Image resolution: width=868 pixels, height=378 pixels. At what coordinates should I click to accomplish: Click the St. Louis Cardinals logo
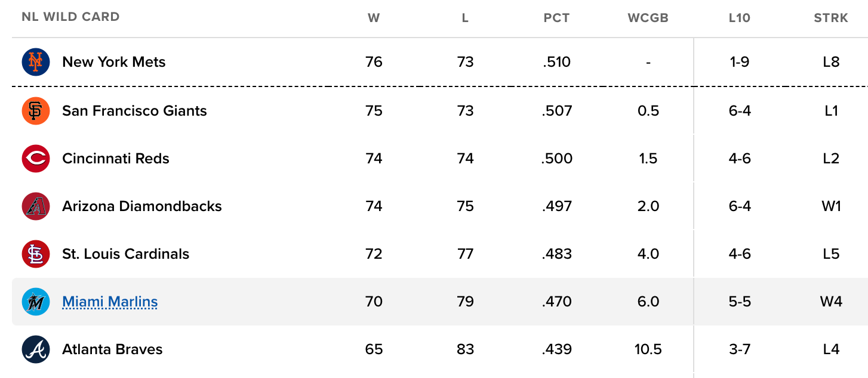[x=35, y=254]
